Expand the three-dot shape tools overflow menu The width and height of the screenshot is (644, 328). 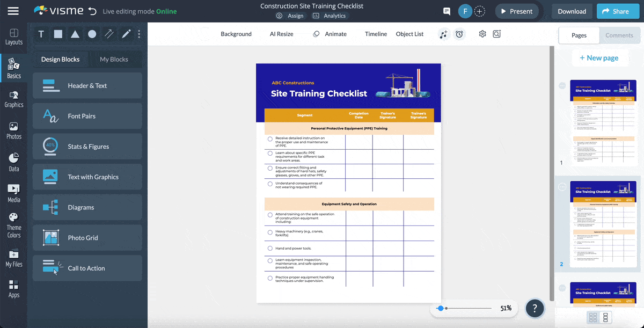click(x=138, y=34)
